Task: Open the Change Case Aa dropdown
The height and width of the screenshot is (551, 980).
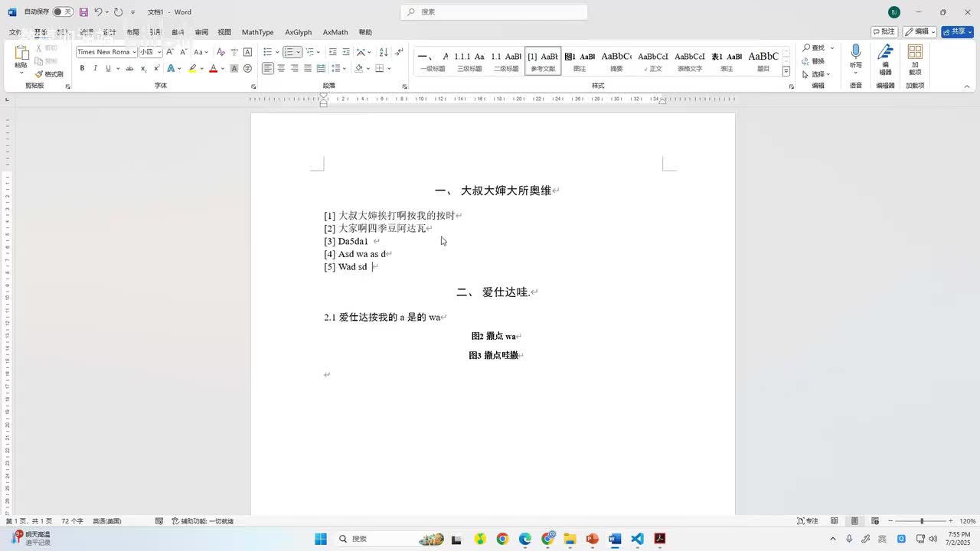Action: pyautogui.click(x=201, y=52)
